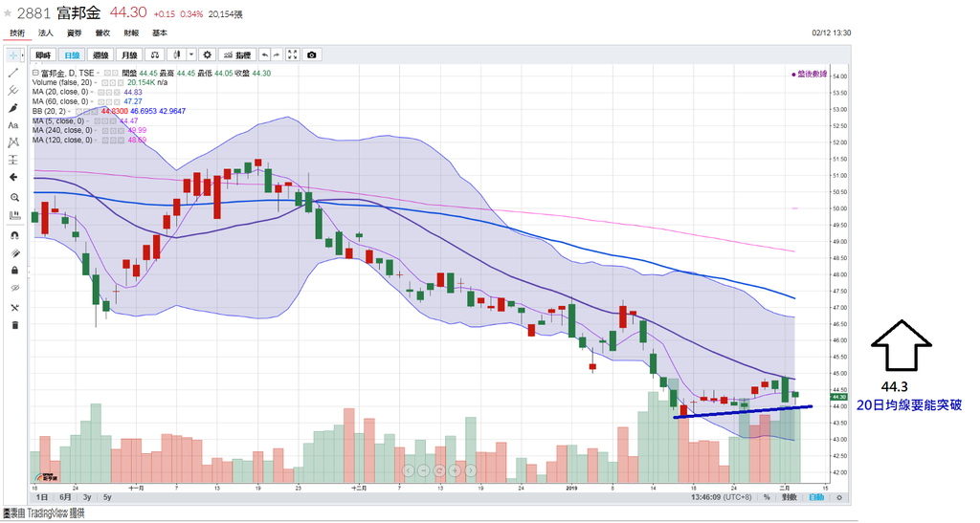Select the long position measure tool

[13, 161]
